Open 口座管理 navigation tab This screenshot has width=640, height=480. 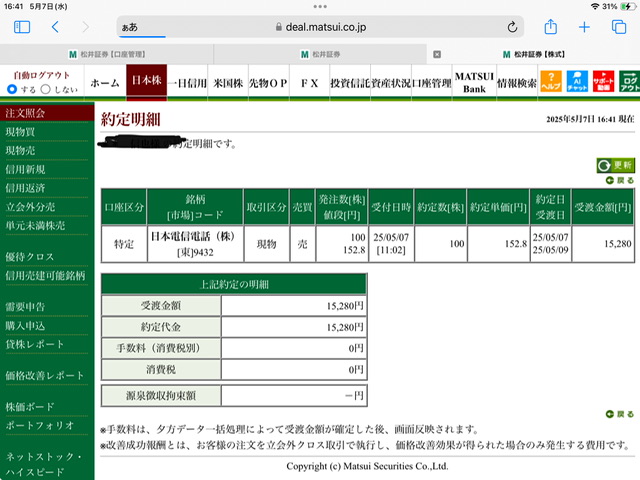tap(432, 83)
